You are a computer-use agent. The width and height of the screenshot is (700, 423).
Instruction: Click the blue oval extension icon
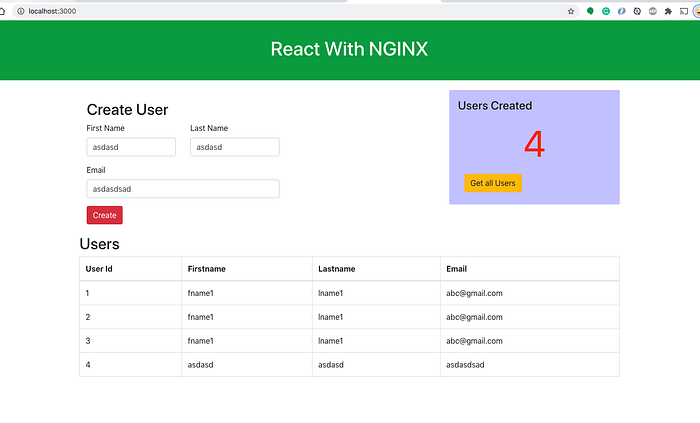621,11
